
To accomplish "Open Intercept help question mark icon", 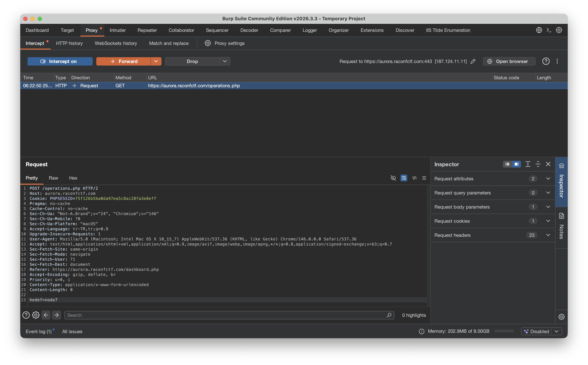I will point(546,61).
